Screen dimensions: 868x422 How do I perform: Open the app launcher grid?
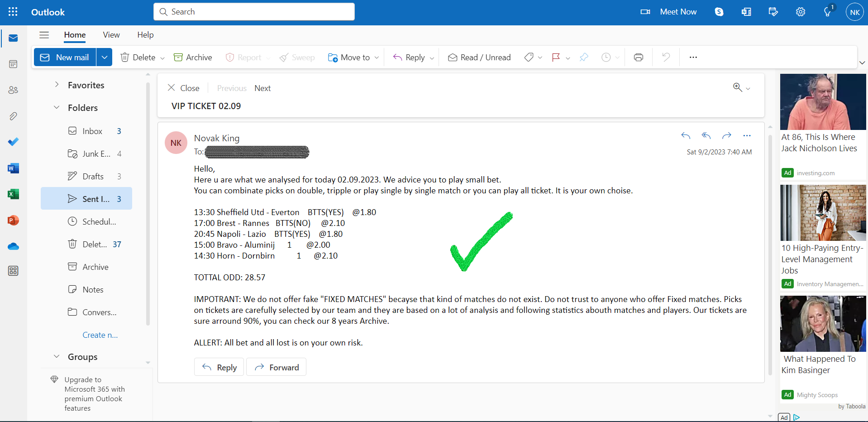click(13, 12)
